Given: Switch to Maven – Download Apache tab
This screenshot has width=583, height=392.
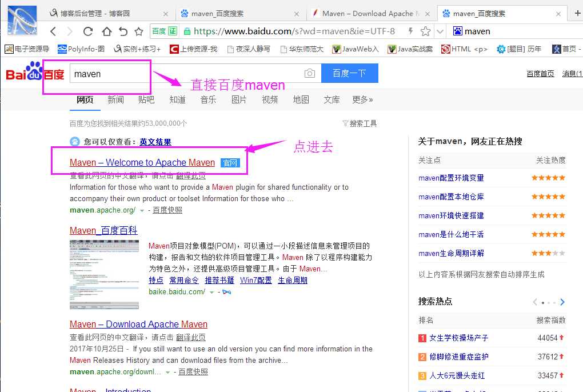Looking at the screenshot, I should (370, 14).
